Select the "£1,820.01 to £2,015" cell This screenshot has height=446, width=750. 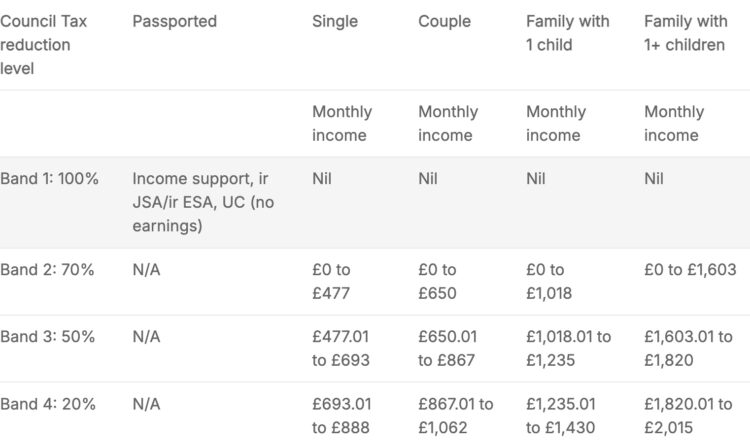pyautogui.click(x=688, y=416)
